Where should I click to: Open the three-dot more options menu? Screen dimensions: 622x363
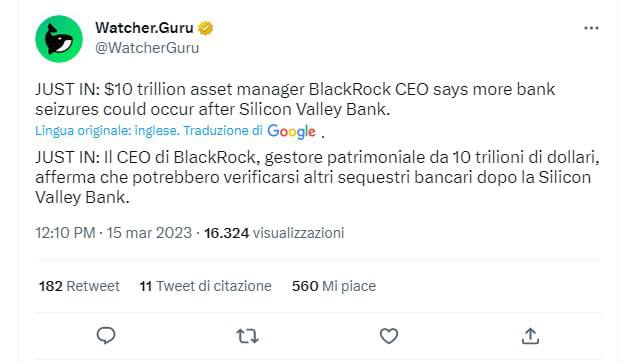(x=591, y=28)
